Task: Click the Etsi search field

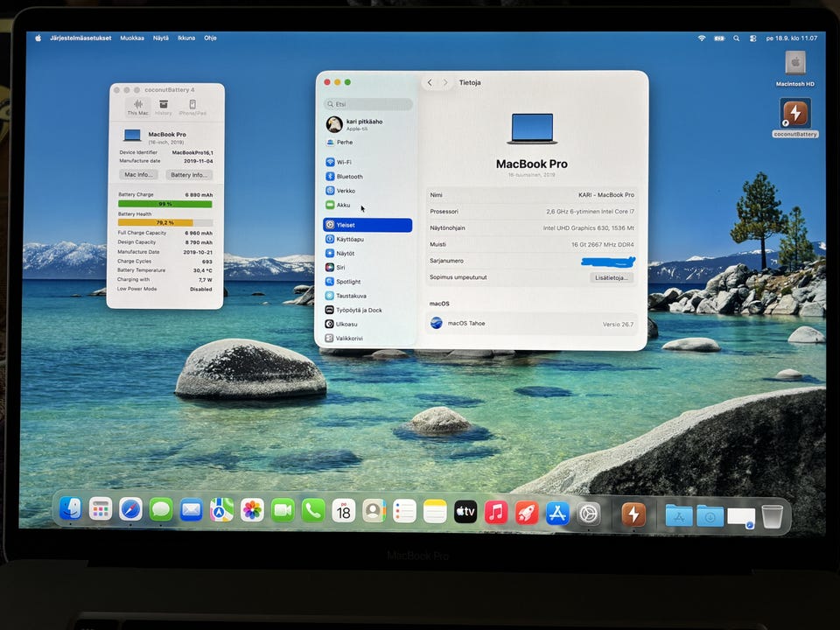Action: click(x=368, y=104)
